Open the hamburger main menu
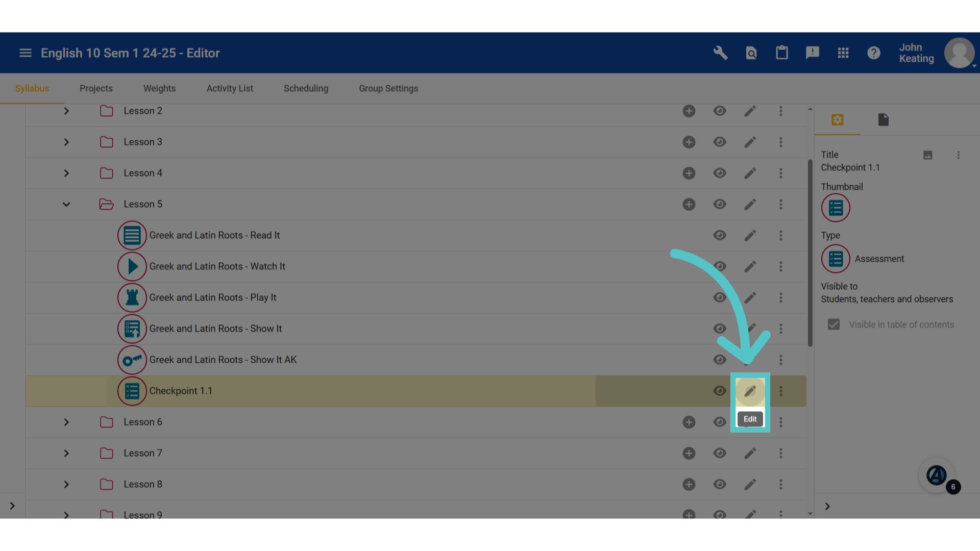Viewport: 980px width, 551px height. coord(26,53)
